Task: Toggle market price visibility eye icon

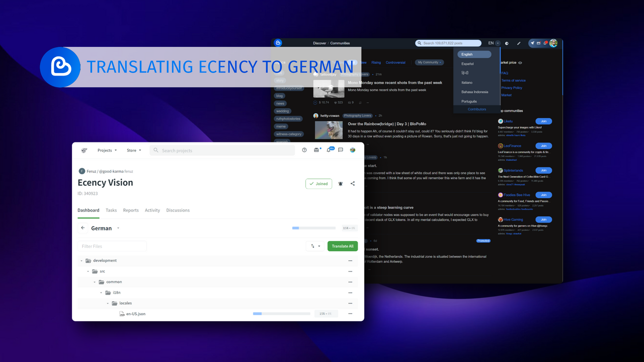Action: (520, 63)
